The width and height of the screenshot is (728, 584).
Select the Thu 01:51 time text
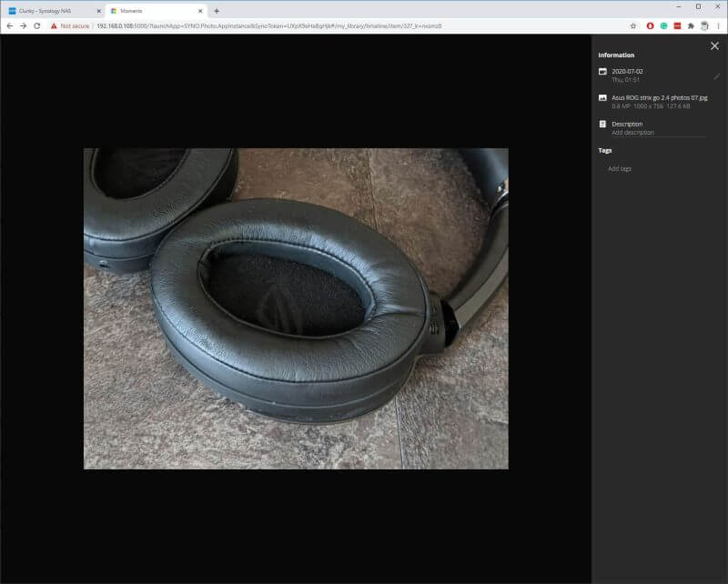point(625,80)
